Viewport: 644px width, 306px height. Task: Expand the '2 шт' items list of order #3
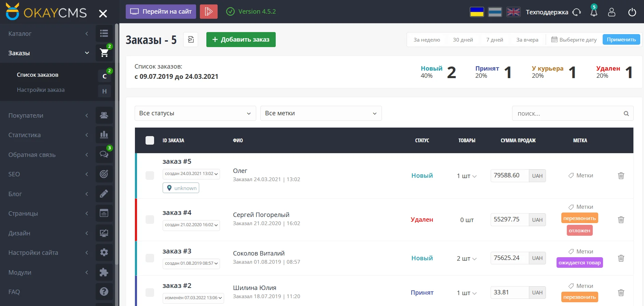pyautogui.click(x=467, y=259)
